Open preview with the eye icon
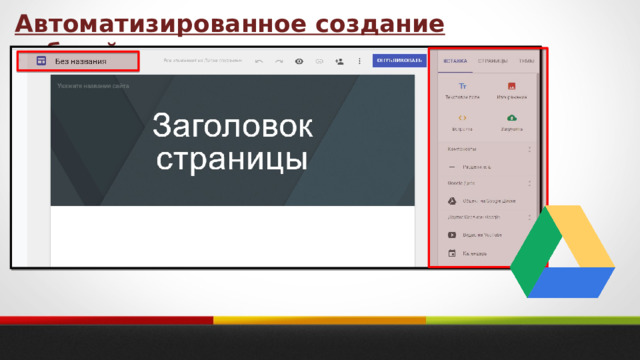The image size is (640, 360). (299, 61)
